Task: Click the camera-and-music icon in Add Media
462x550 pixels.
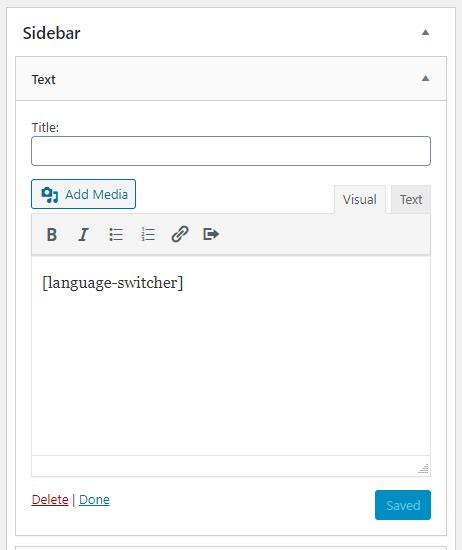Action: (49, 195)
